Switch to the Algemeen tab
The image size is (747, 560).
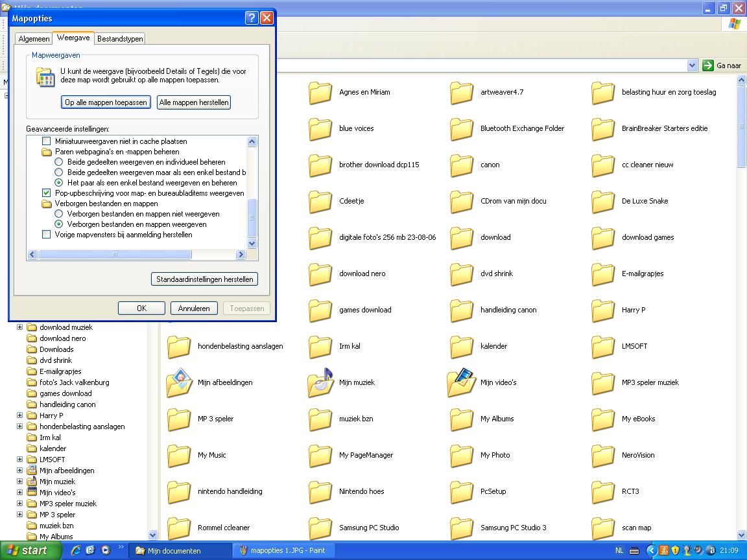coord(34,39)
